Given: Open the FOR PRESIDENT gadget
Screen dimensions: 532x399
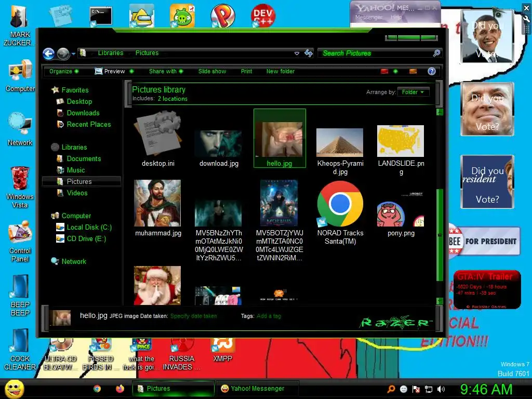Looking at the screenshot, I should 485,241.
